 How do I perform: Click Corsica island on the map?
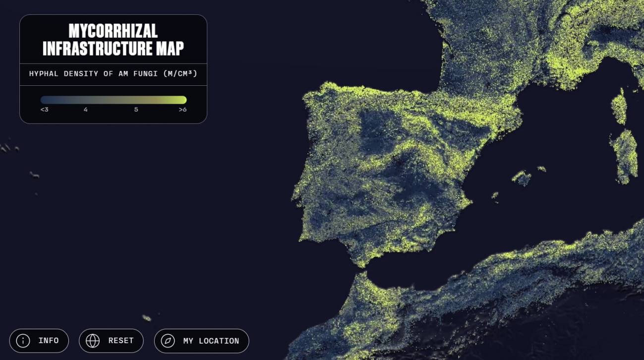(619, 106)
